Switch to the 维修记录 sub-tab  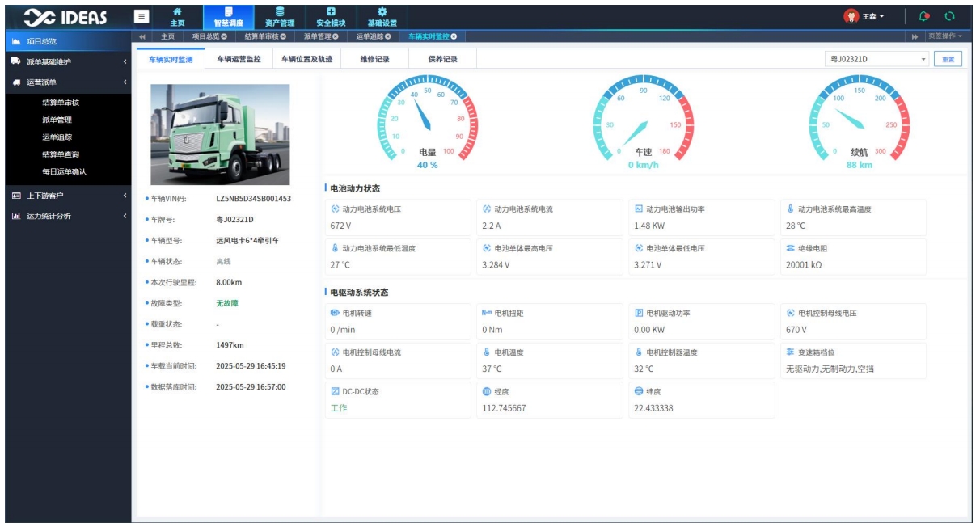coord(375,59)
